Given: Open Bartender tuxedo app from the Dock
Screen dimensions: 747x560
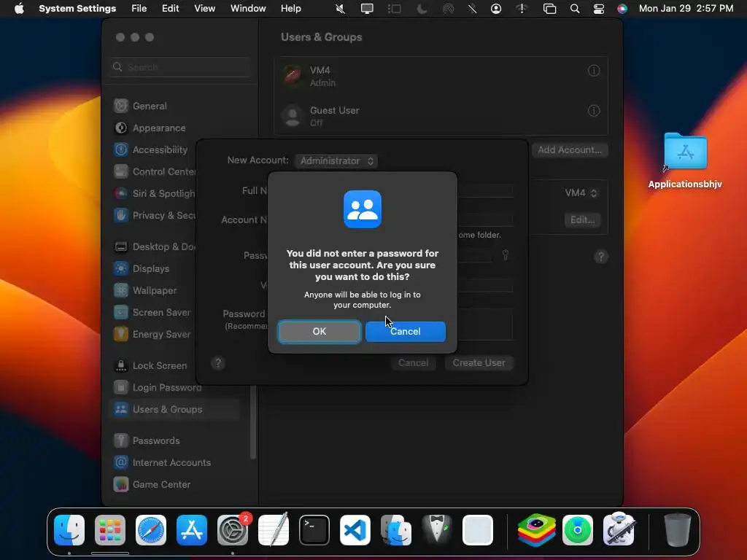Looking at the screenshot, I should (437, 530).
